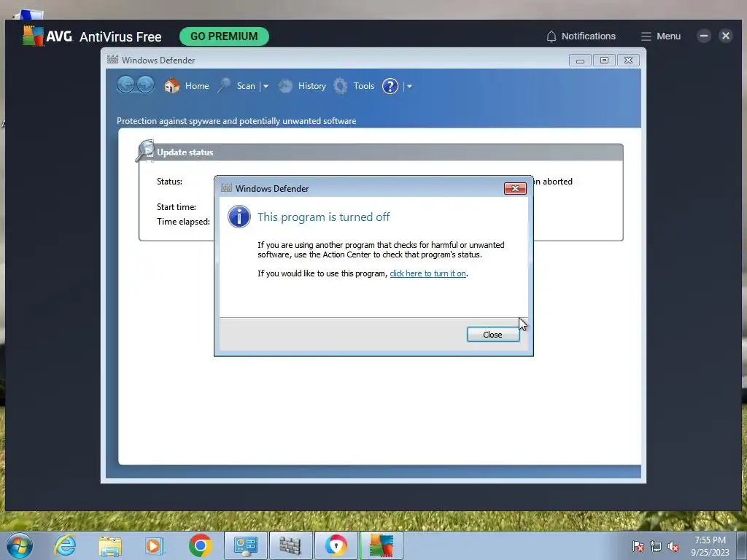
Task: Open Windows Explorer folder in taskbar
Action: 110,545
